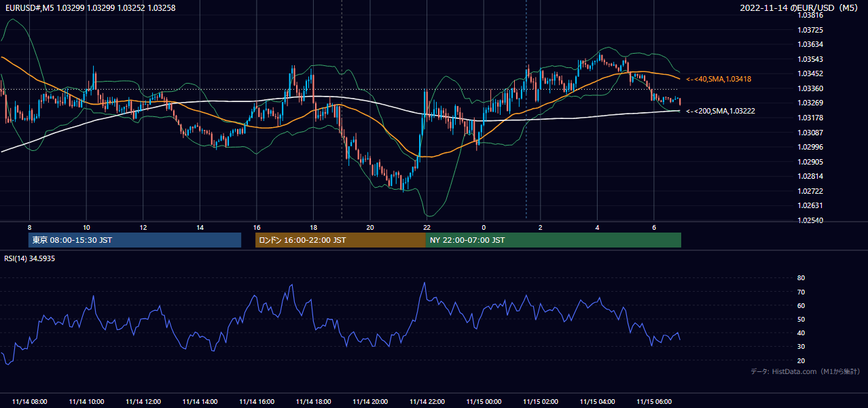Click price axis value 1.02996
Viewport: 868px width, 408px height.
click(x=810, y=147)
